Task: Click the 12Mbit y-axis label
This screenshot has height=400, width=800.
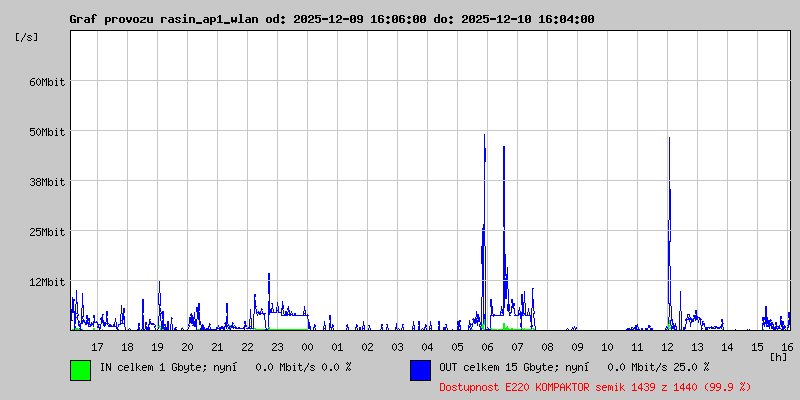Action: click(47, 282)
